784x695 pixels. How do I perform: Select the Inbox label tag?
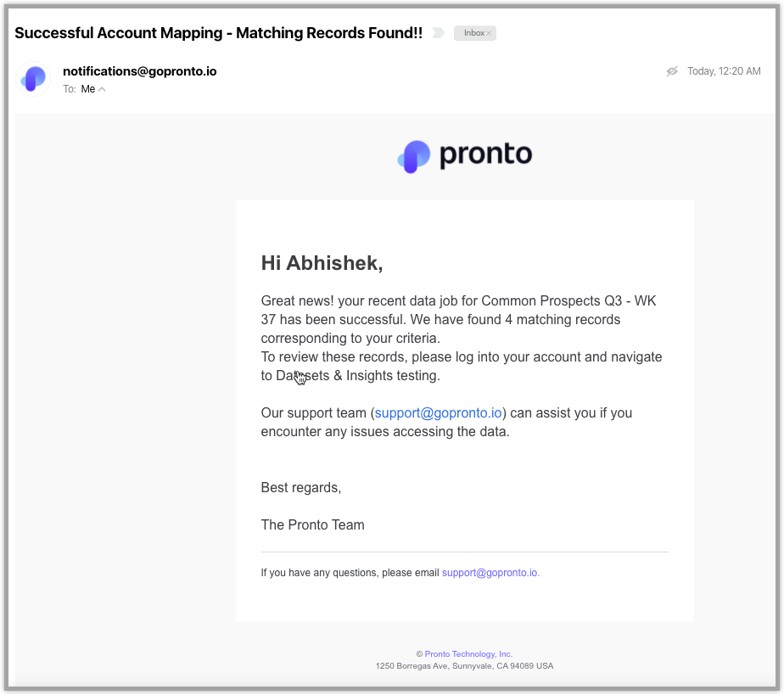[x=474, y=33]
